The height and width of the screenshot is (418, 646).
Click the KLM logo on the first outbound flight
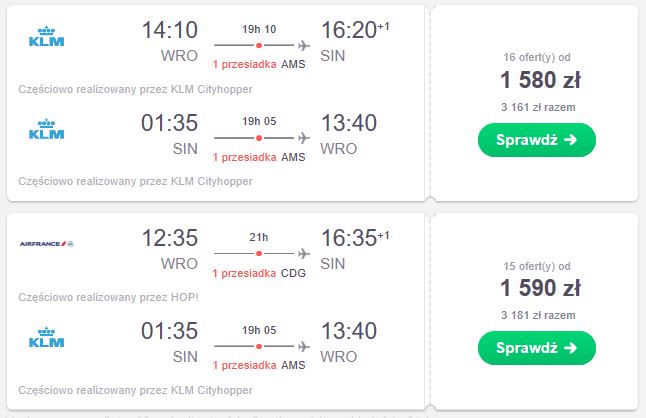tap(47, 36)
